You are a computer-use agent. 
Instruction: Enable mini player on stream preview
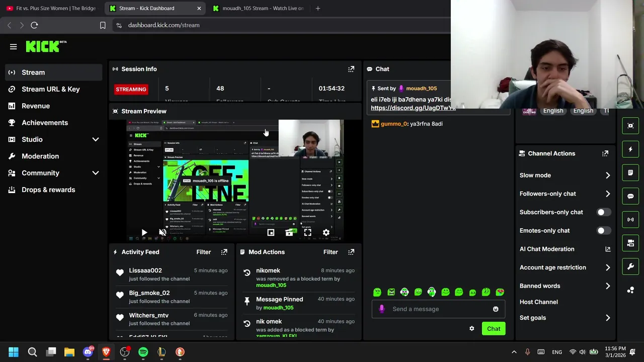[x=271, y=232]
